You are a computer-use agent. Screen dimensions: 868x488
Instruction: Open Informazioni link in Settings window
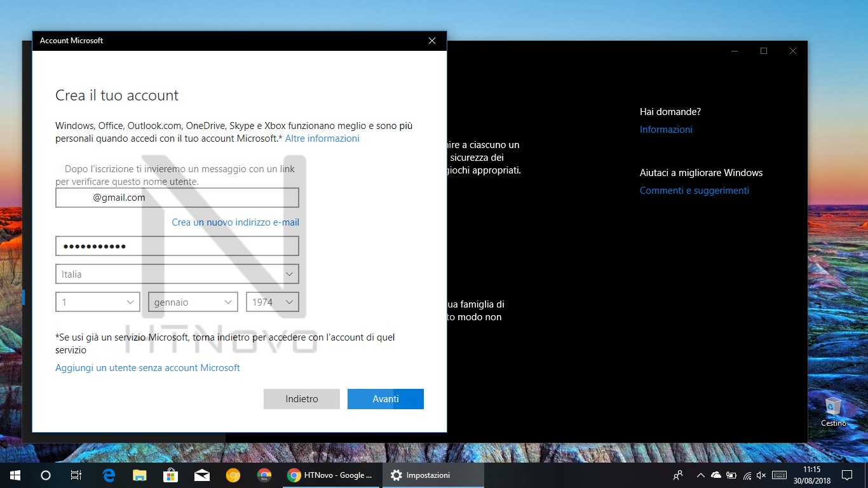[666, 130]
